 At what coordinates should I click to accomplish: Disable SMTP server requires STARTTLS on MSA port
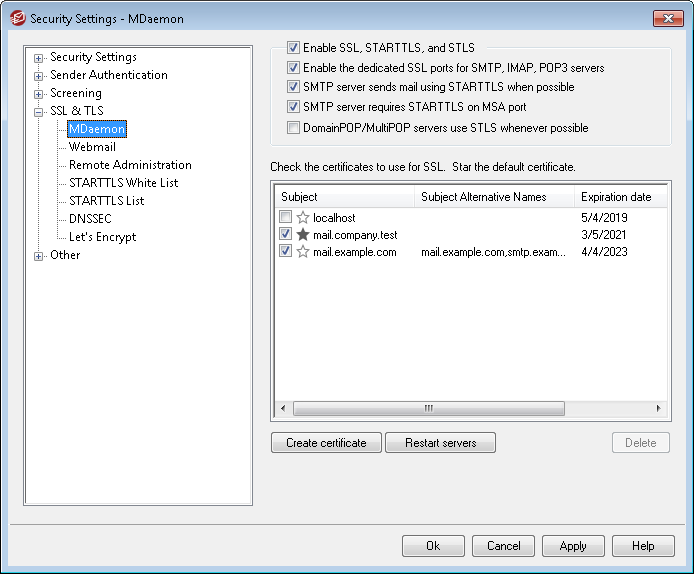pos(293,107)
